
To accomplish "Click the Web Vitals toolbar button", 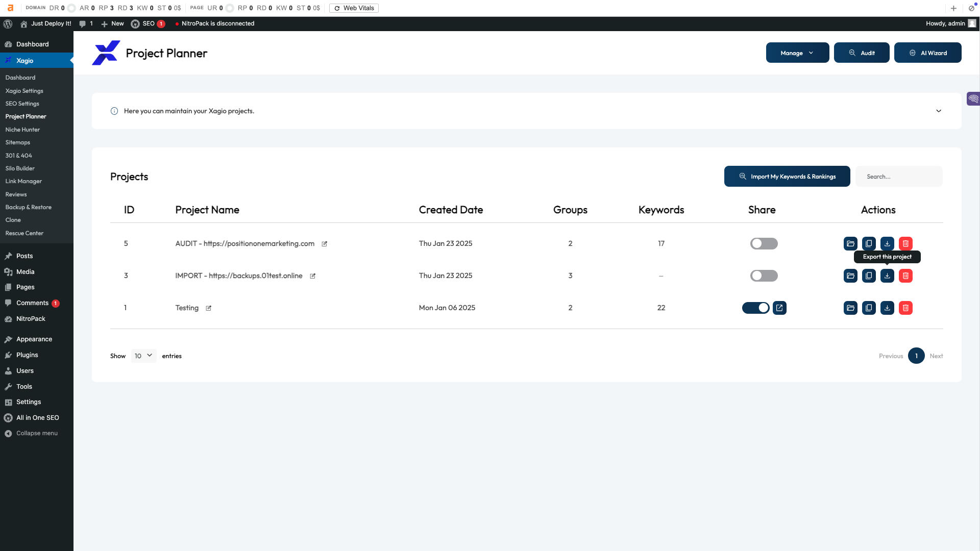I will tap(354, 8).
